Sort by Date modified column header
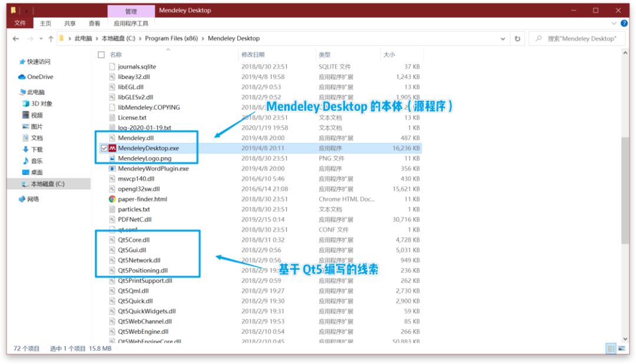The height and width of the screenshot is (364, 636). 253,54
